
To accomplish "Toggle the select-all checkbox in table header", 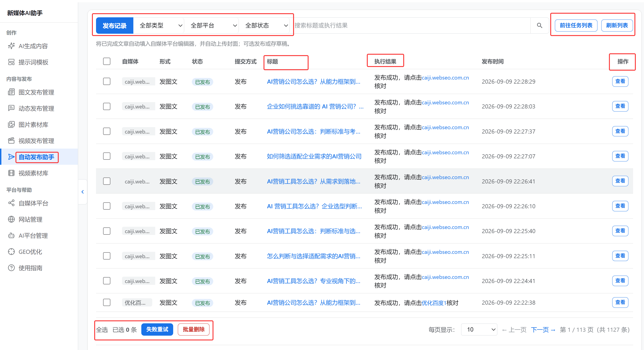I will click(x=107, y=61).
